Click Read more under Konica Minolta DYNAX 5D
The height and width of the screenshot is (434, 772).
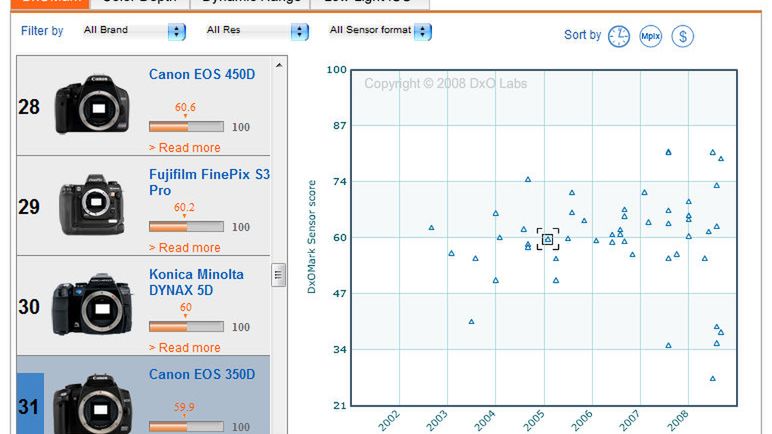pyautogui.click(x=185, y=348)
